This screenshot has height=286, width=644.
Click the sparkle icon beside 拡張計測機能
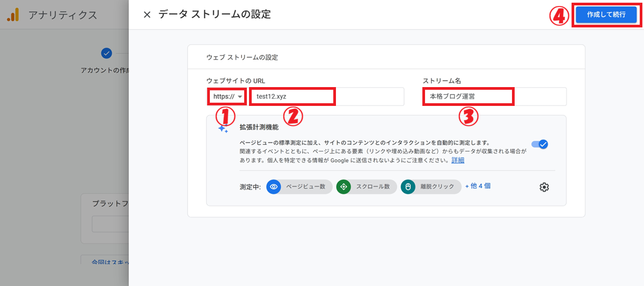point(223,128)
